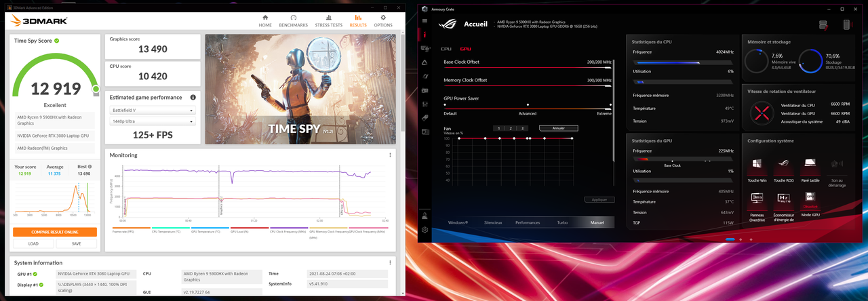Screen dimensions: 868x301
Task: Click the Graphics score value 13 490
Action: point(153,49)
